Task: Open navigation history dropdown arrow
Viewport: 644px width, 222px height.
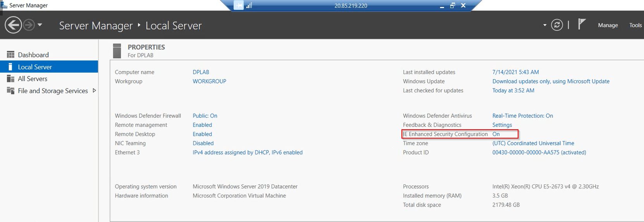Action: click(40, 25)
